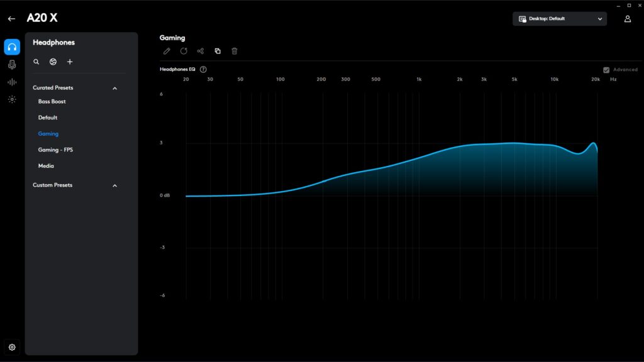Open the account profile button
This screenshot has width=644, height=362.
pos(627,19)
